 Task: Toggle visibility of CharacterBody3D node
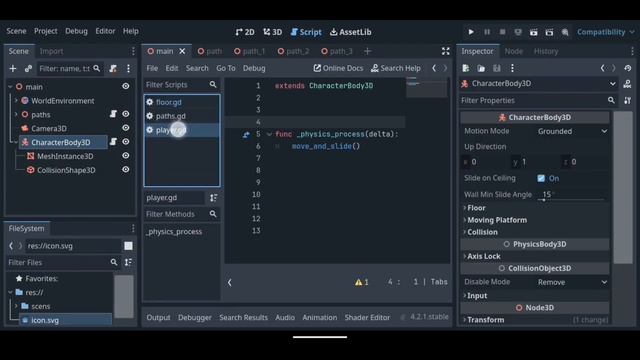(126, 142)
